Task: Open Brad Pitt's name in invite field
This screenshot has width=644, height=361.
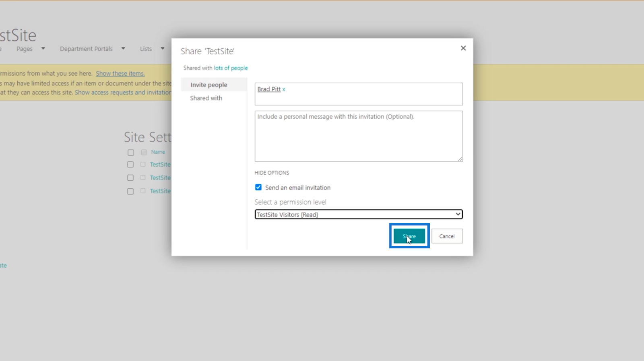Action: point(269,89)
